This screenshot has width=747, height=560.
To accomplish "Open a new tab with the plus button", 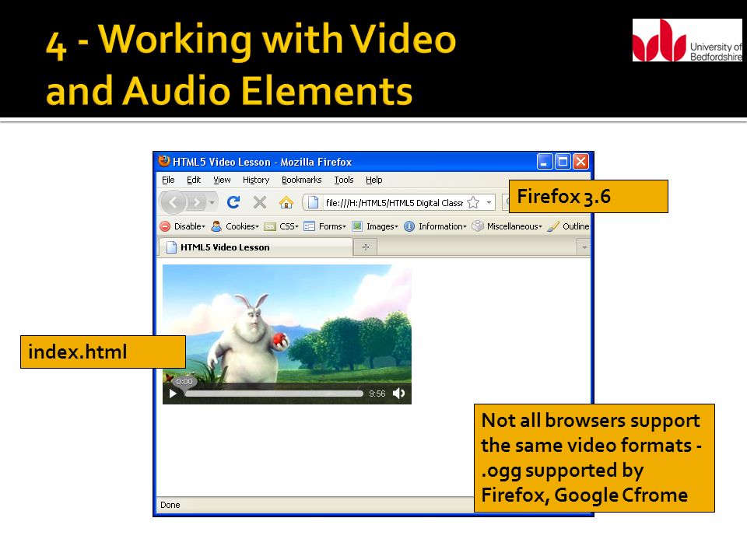I will click(366, 247).
